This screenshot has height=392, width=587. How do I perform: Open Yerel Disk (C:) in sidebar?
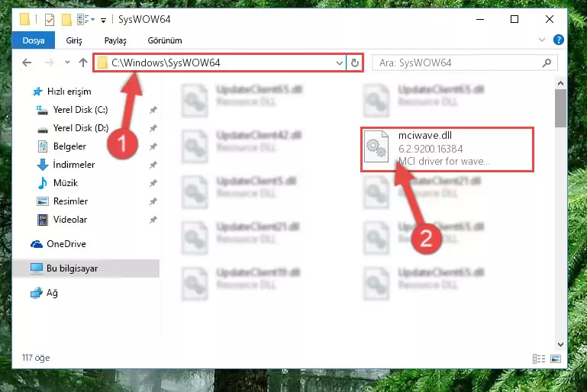80,110
